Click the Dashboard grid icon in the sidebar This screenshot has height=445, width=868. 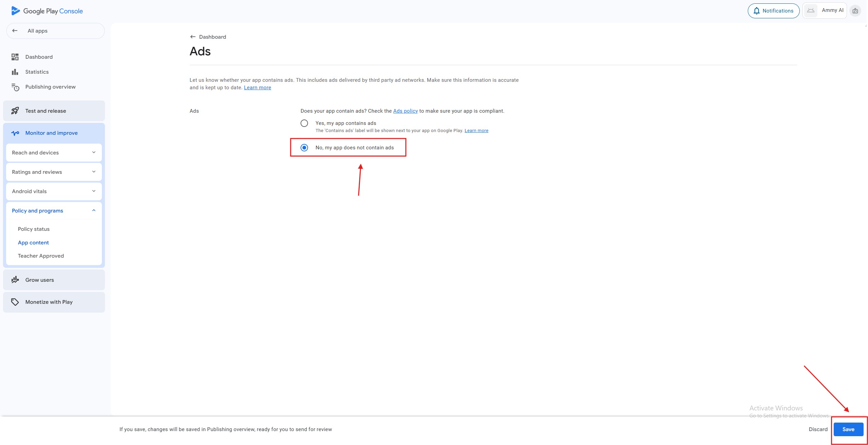(15, 57)
